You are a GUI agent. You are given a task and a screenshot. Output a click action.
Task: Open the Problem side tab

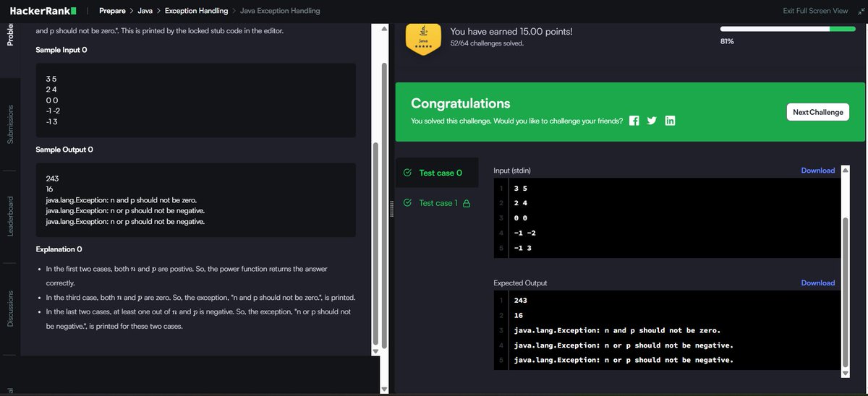(10, 35)
